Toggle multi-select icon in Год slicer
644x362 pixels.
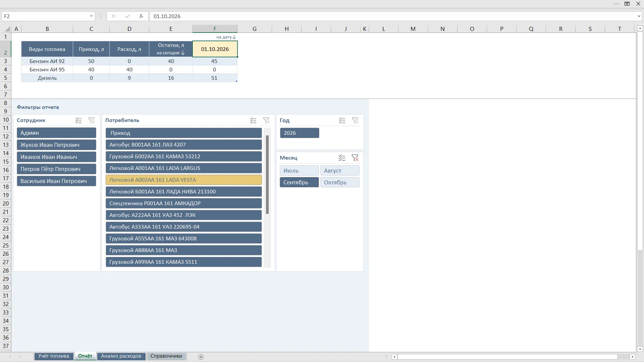pos(342,120)
